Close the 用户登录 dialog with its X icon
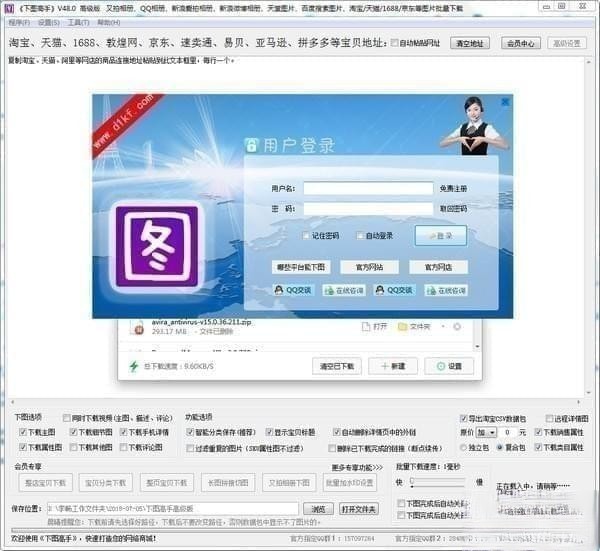 (x=505, y=102)
